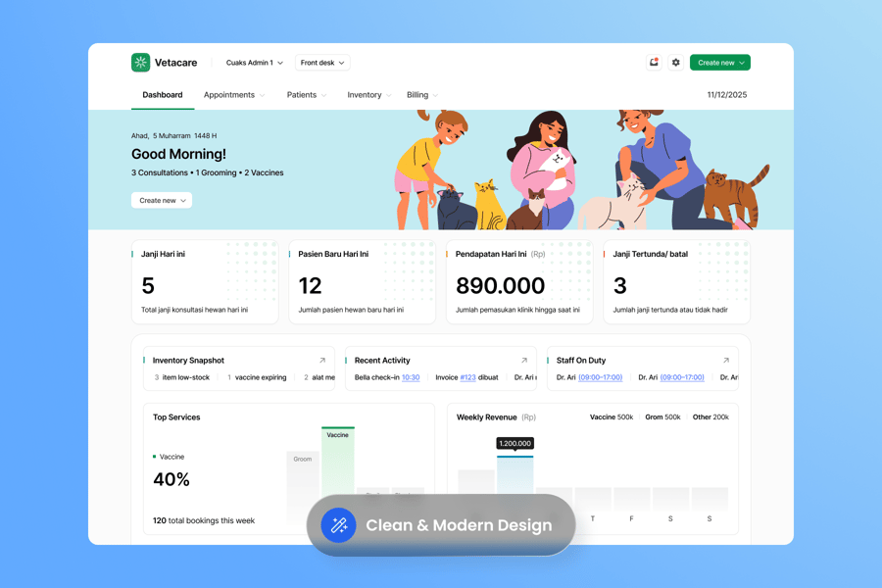Select the green Vaccine bar in Top Services
Image resolution: width=882 pixels, height=588 pixels.
coord(338,470)
